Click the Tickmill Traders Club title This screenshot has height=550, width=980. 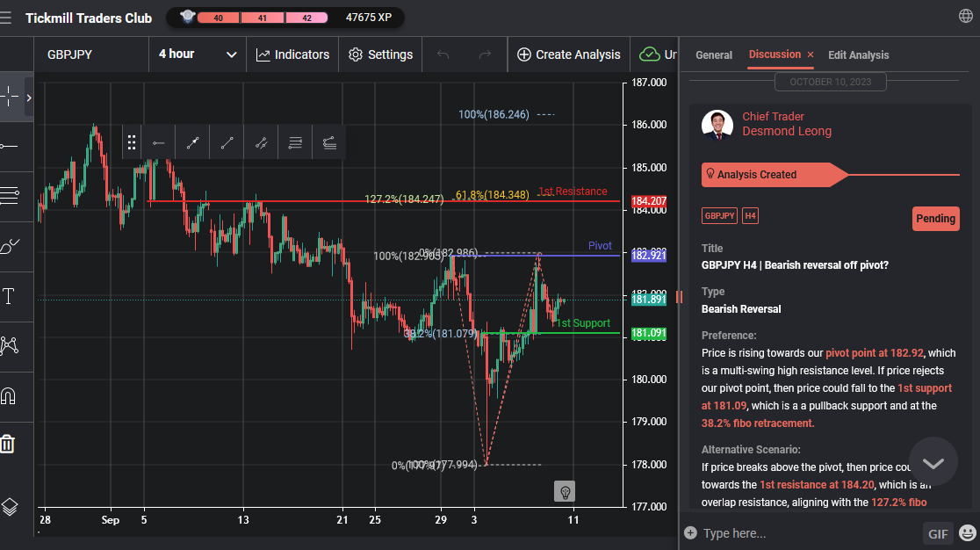point(89,18)
